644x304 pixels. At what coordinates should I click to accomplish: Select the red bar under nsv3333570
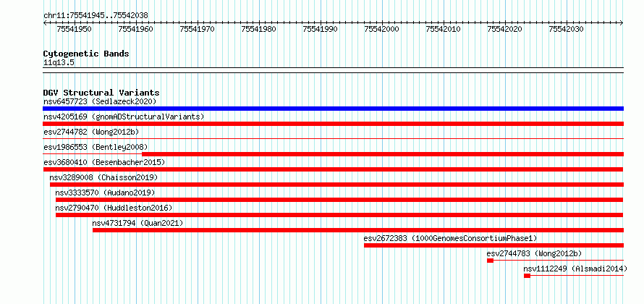pyautogui.click(x=339, y=200)
